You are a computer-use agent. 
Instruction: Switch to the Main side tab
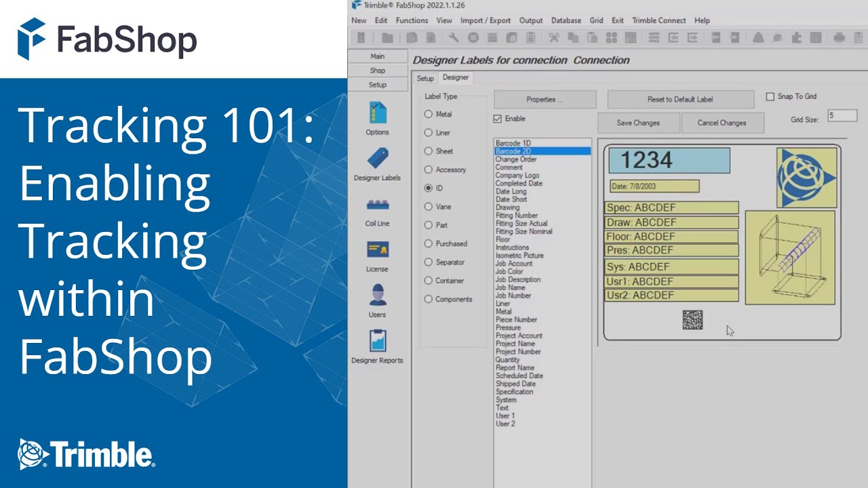point(378,56)
